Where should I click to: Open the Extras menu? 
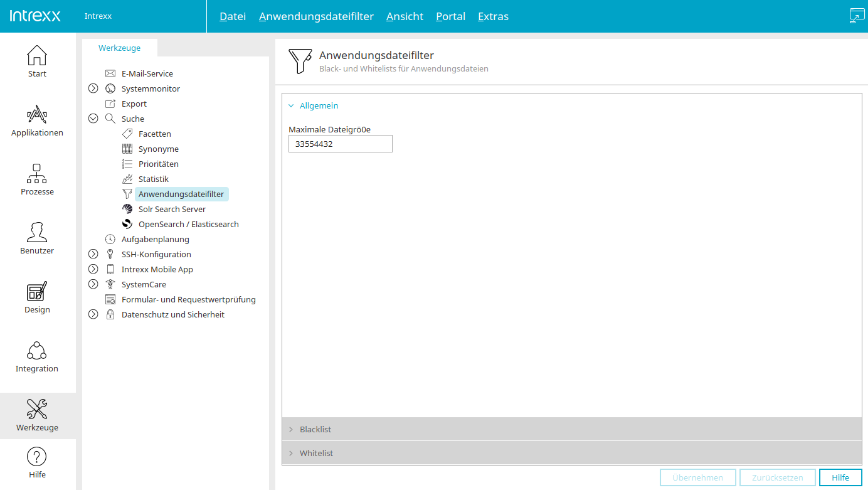pos(493,16)
